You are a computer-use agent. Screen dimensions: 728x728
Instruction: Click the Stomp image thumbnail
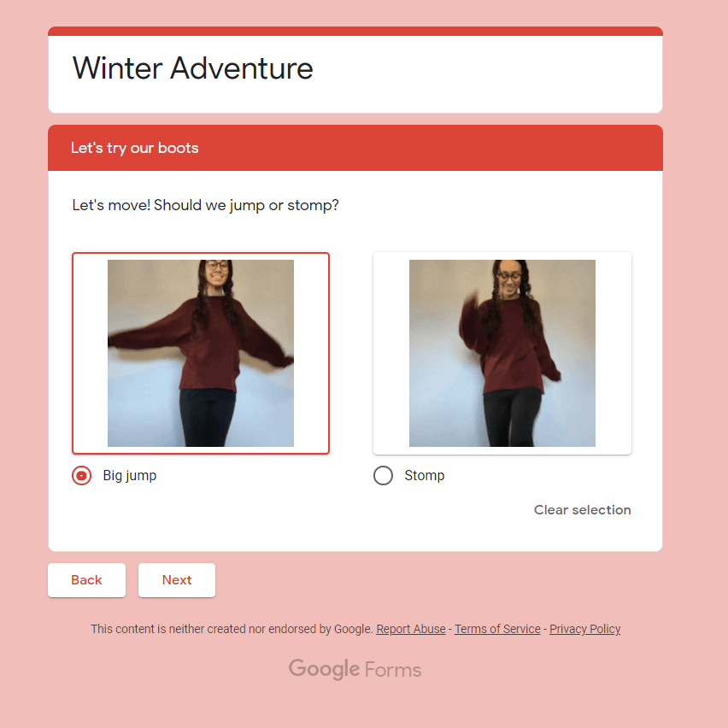[x=502, y=354]
